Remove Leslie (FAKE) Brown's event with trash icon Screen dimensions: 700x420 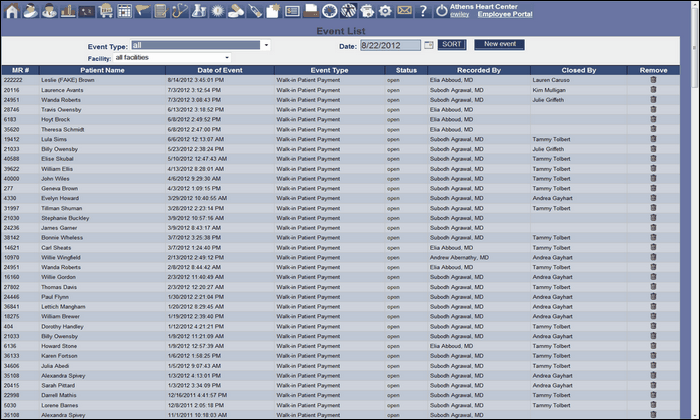click(653, 79)
